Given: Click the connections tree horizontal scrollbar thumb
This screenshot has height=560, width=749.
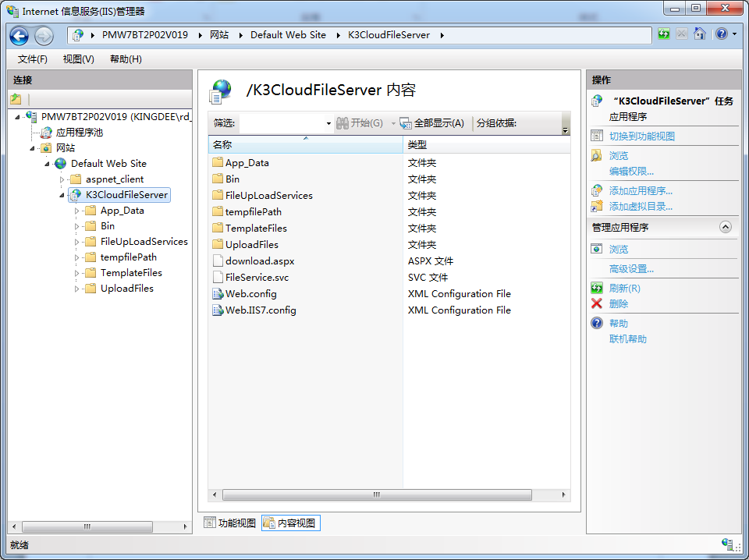Looking at the screenshot, I should tap(87, 526).
